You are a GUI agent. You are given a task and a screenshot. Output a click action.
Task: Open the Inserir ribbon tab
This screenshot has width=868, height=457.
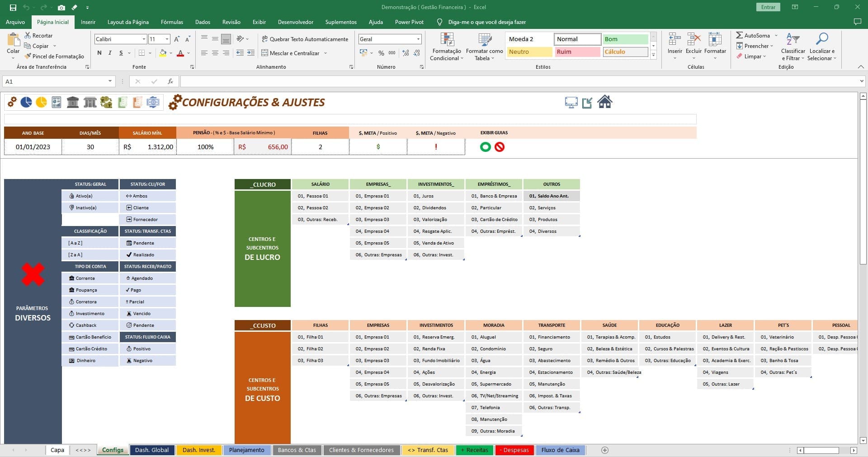[88, 22]
